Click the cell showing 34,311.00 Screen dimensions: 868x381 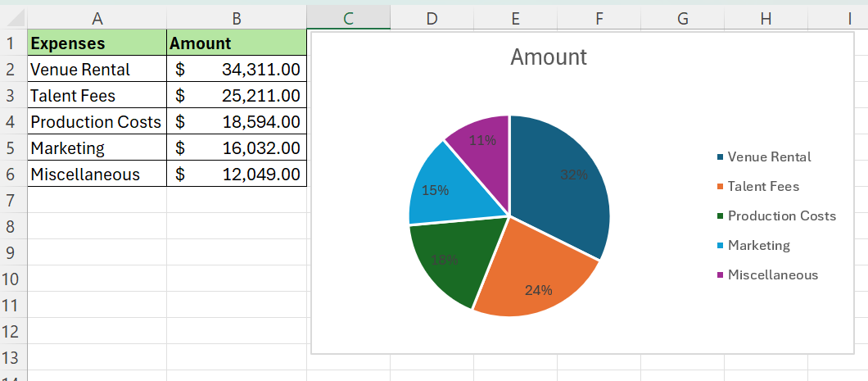click(237, 70)
